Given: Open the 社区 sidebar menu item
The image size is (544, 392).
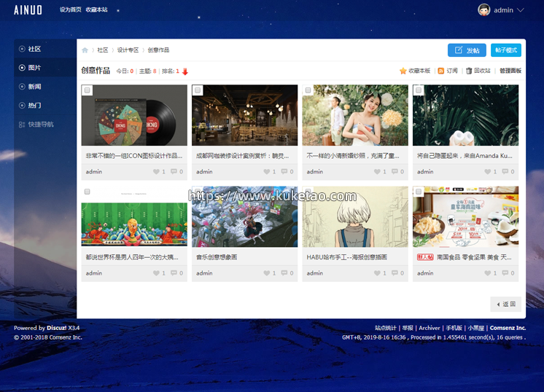Looking at the screenshot, I should tap(45, 49).
